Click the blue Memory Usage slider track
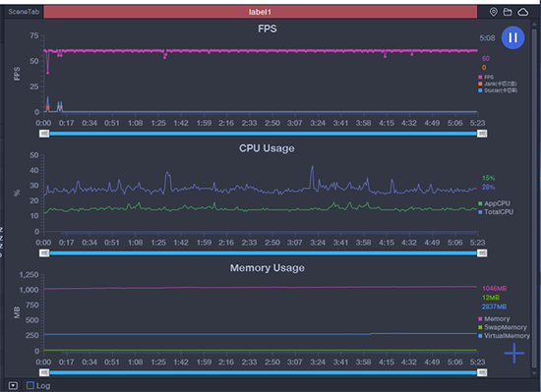This screenshot has width=541, height=392. pyautogui.click(x=263, y=372)
